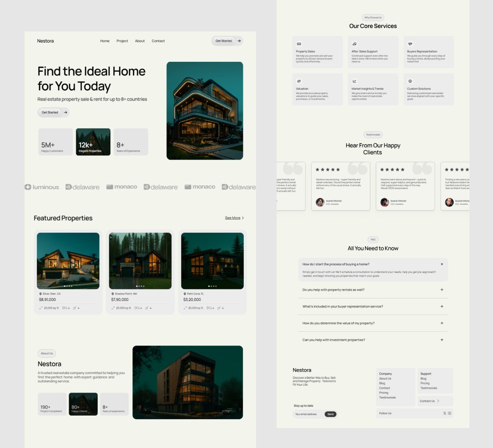Click the Nestora logo in the header
493x448 pixels.
click(x=45, y=41)
